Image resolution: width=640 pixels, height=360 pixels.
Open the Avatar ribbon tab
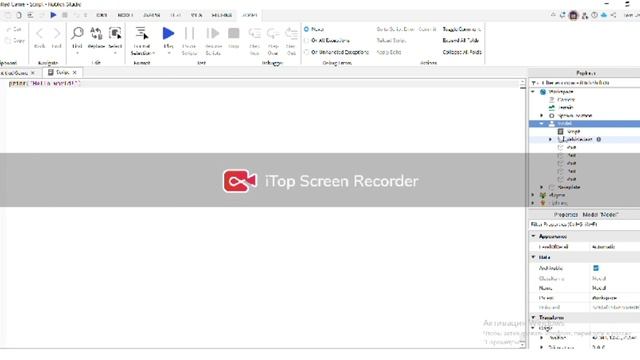pyautogui.click(x=151, y=15)
